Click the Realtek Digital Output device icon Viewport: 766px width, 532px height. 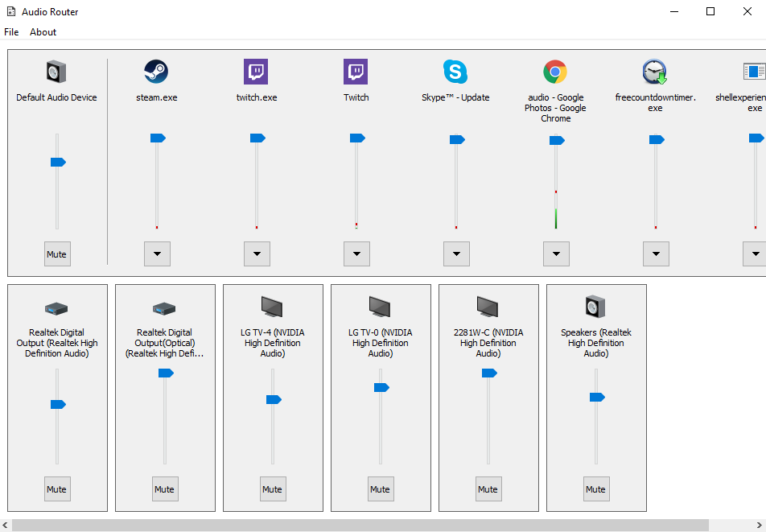(x=56, y=309)
